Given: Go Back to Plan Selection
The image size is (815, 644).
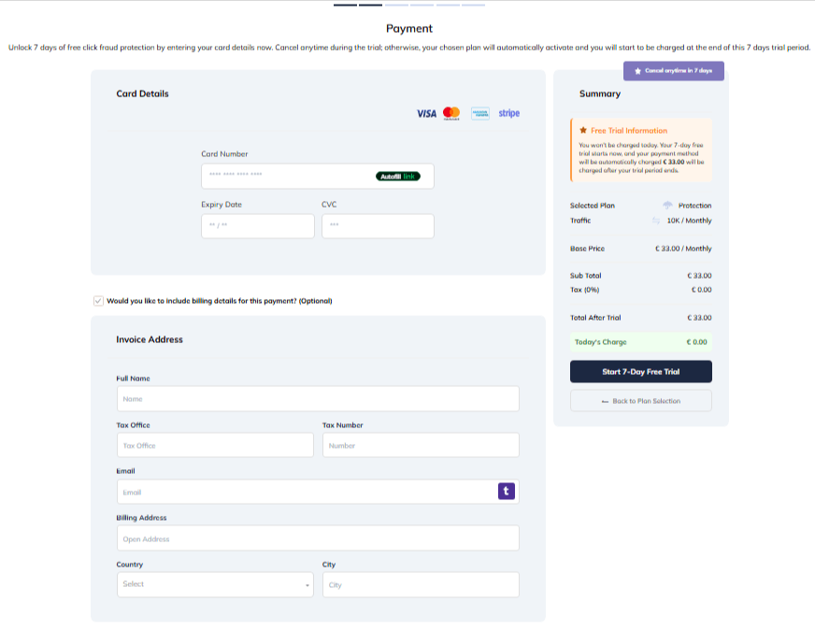Looking at the screenshot, I should click(640, 401).
